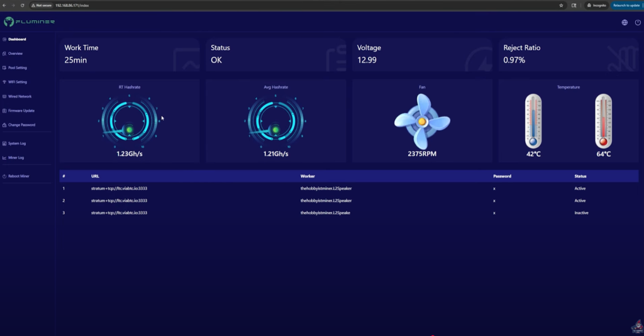This screenshot has width=644, height=336.
Task: Click the browser back arrow
Action: [x=4, y=5]
